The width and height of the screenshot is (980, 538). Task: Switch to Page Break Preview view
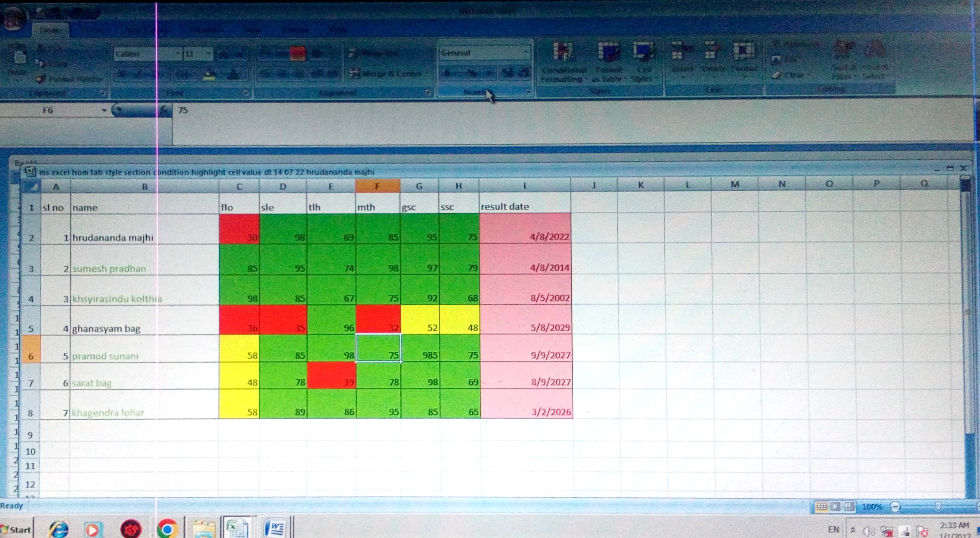[x=849, y=506]
